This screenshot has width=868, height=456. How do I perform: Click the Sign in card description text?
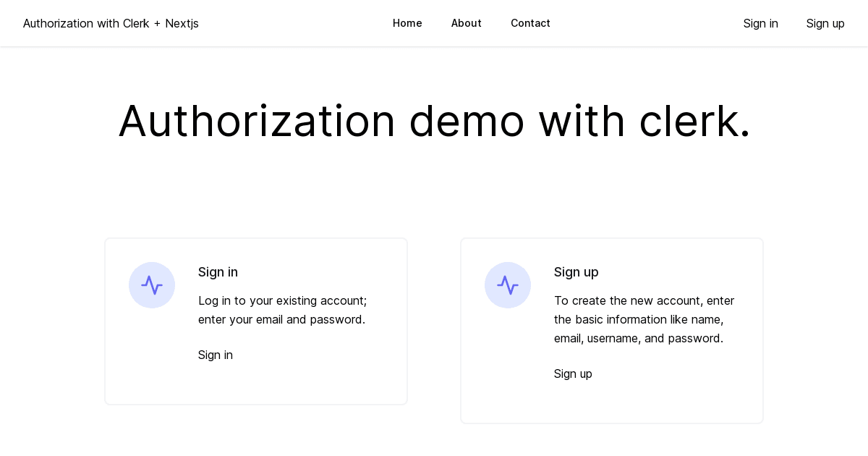(x=282, y=310)
